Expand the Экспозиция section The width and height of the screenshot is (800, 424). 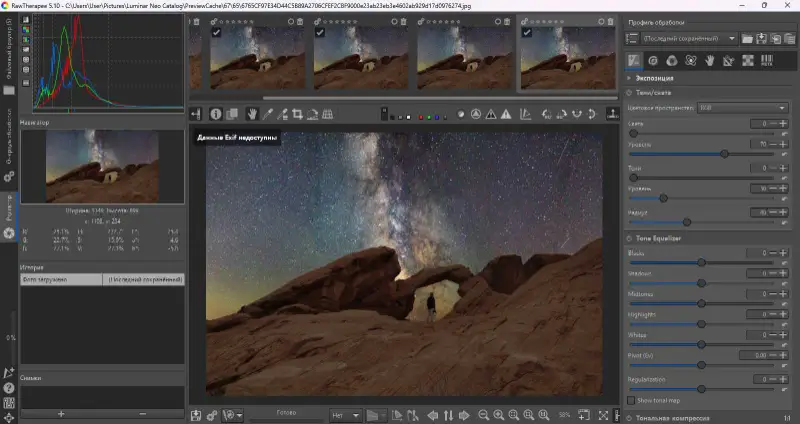(654, 78)
